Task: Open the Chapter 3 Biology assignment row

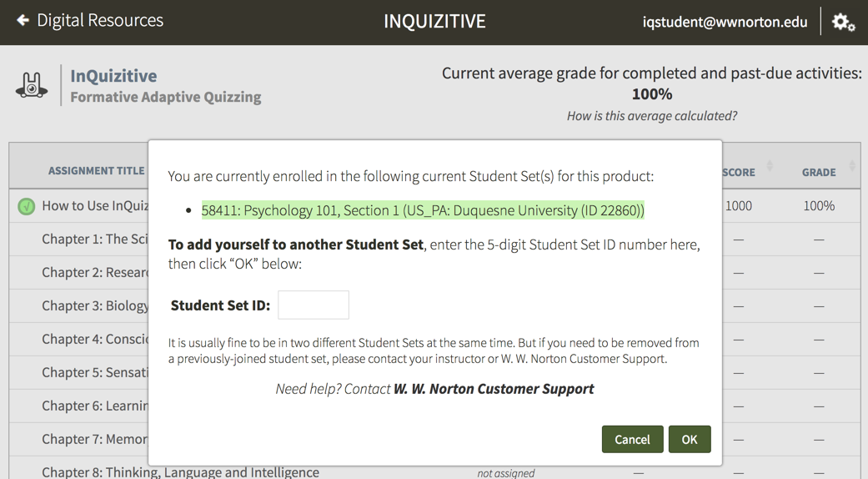Action: coord(95,305)
